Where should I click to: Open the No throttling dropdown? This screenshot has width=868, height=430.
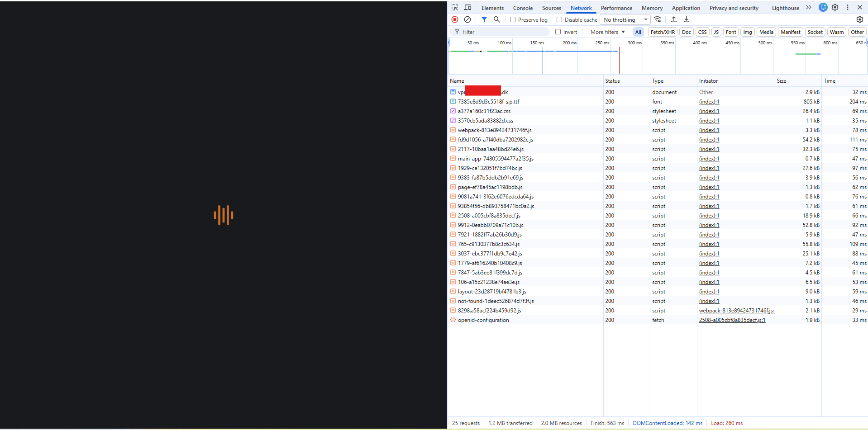625,19
